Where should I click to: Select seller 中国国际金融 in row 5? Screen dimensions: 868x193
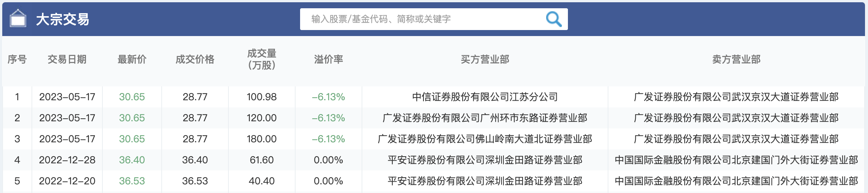736,181
